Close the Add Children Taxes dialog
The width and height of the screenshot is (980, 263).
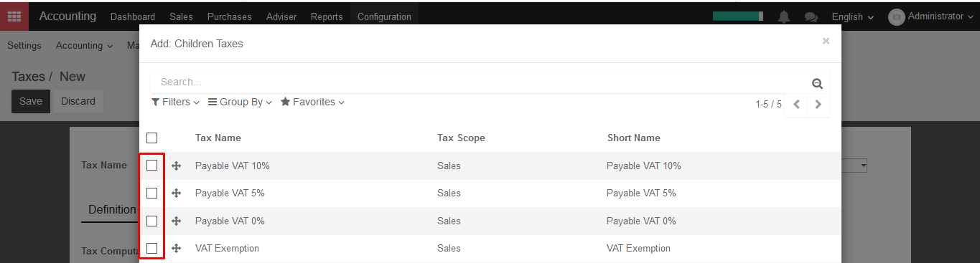826,41
